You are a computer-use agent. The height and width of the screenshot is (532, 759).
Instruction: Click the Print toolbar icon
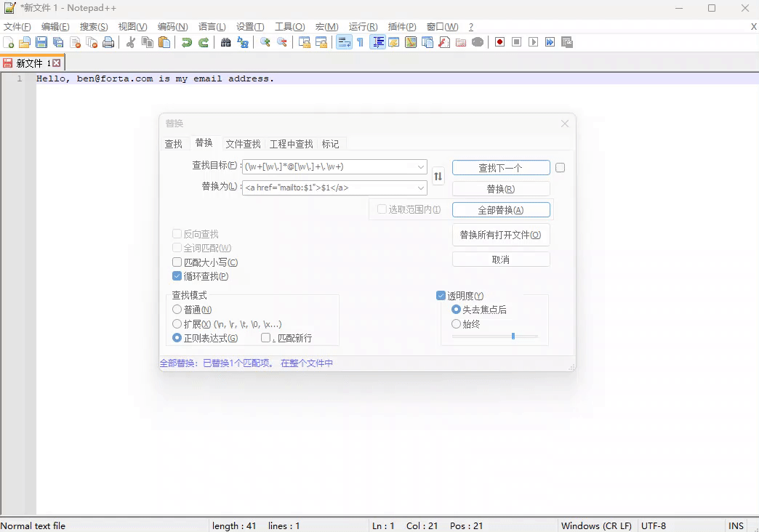(108, 42)
